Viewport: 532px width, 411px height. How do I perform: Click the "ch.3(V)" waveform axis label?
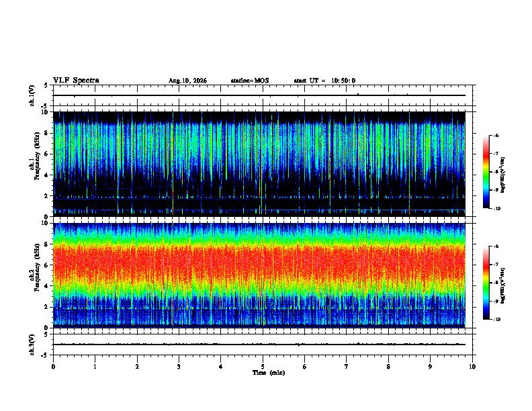(x=32, y=345)
